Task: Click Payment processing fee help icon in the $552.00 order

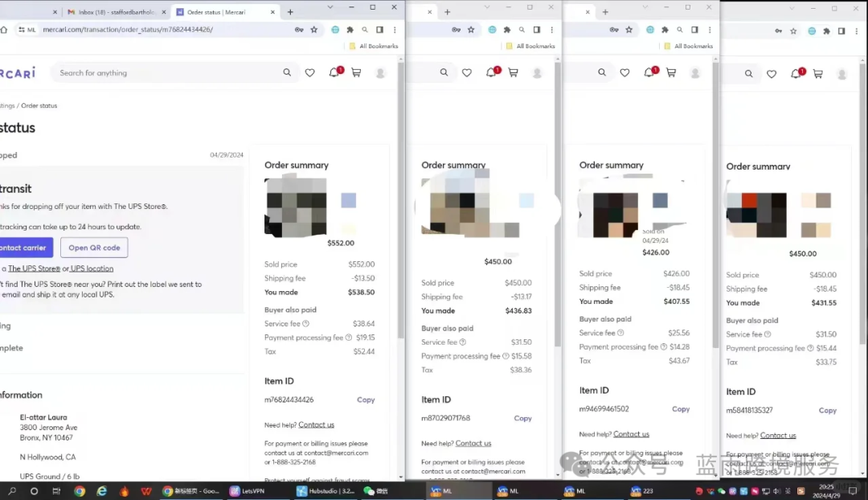Action: pyautogui.click(x=349, y=337)
